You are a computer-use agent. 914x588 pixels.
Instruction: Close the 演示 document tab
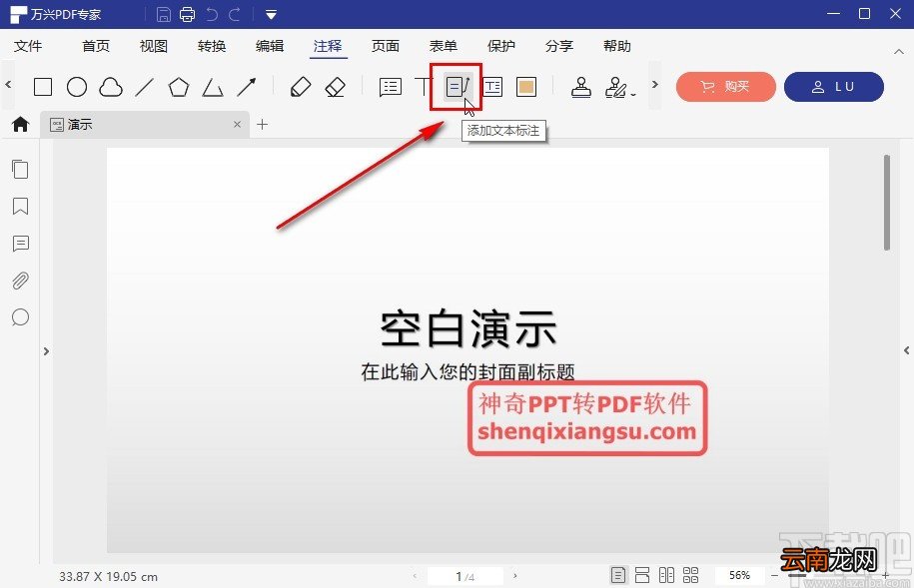point(238,124)
